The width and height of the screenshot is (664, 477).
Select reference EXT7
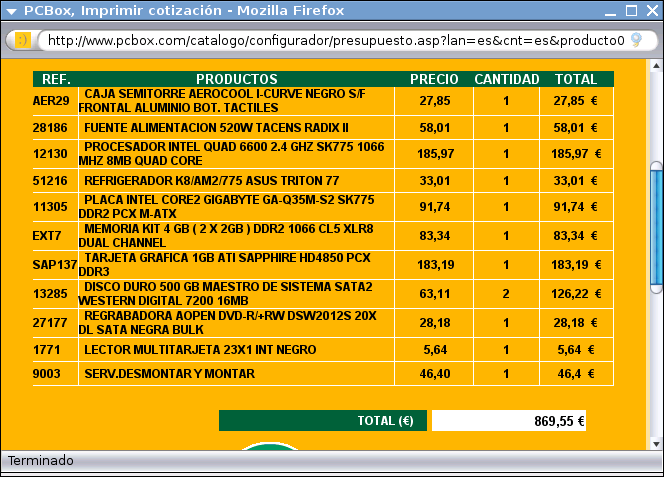tap(47, 236)
